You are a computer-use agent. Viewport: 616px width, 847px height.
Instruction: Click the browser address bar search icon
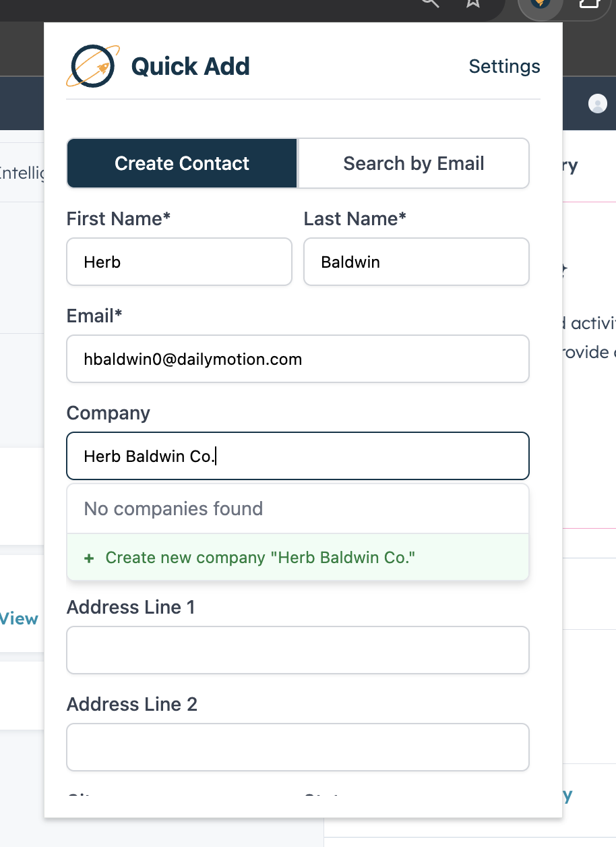click(x=430, y=3)
